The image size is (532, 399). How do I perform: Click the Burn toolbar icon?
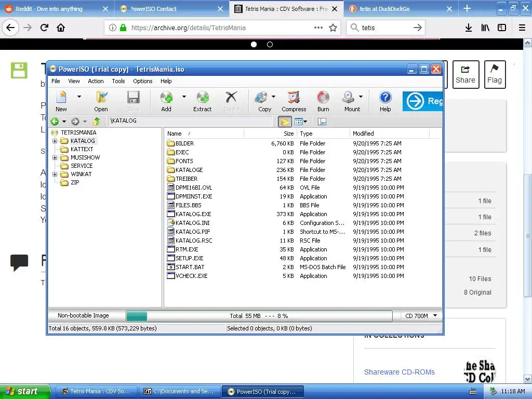pyautogui.click(x=323, y=101)
